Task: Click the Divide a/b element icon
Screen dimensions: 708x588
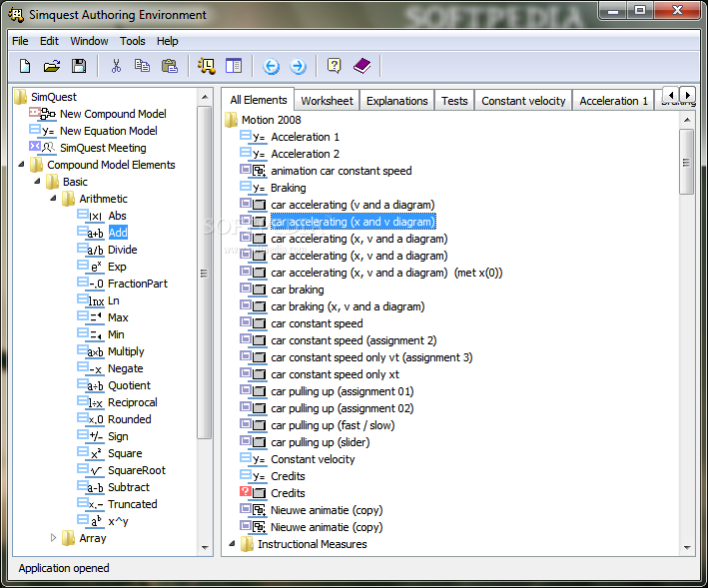Action: pyautogui.click(x=90, y=250)
